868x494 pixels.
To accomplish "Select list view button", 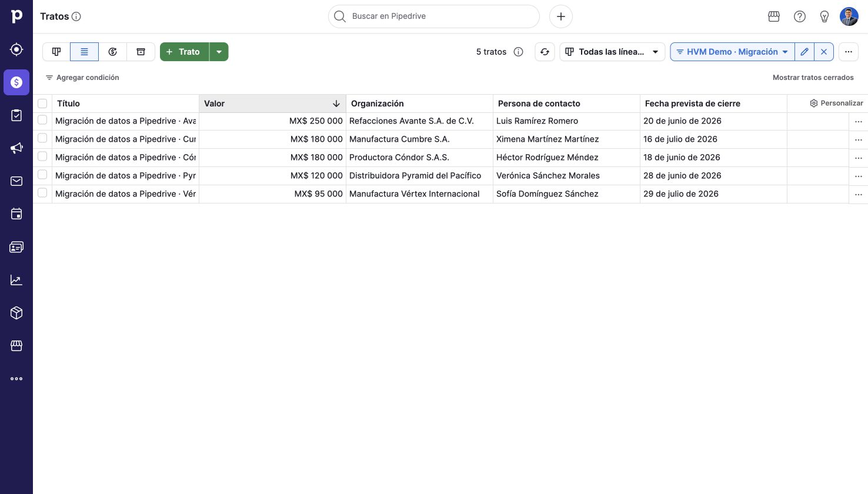I will pos(85,52).
